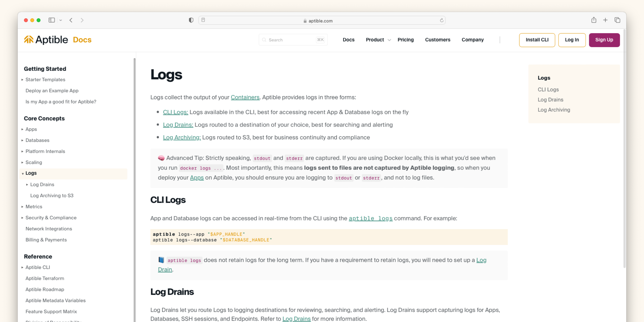Go forward with the browser forward arrow
The width and height of the screenshot is (644, 322).
tap(82, 20)
